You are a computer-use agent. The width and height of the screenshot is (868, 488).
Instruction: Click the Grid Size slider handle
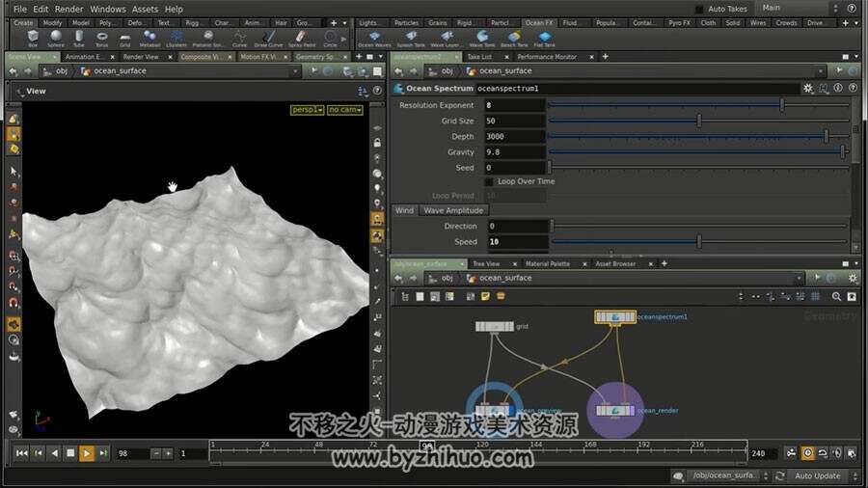698,120
